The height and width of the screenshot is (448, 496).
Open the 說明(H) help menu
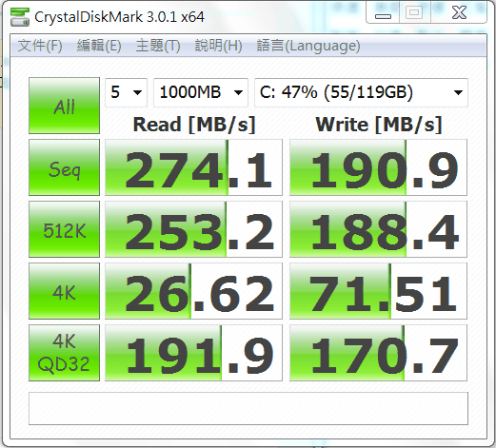click(x=218, y=46)
